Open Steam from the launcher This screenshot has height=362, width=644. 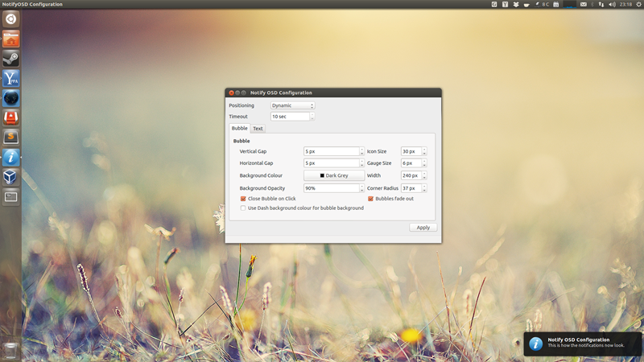tap(10, 59)
